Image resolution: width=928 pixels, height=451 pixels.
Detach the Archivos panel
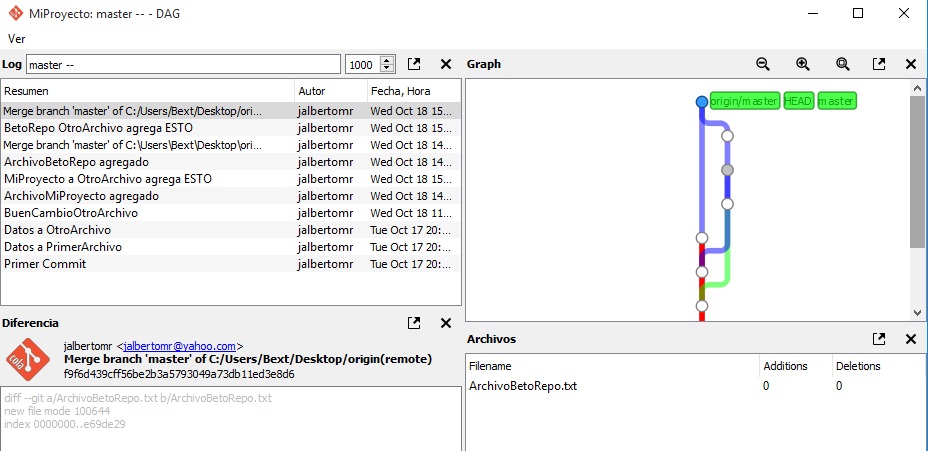coord(879,339)
